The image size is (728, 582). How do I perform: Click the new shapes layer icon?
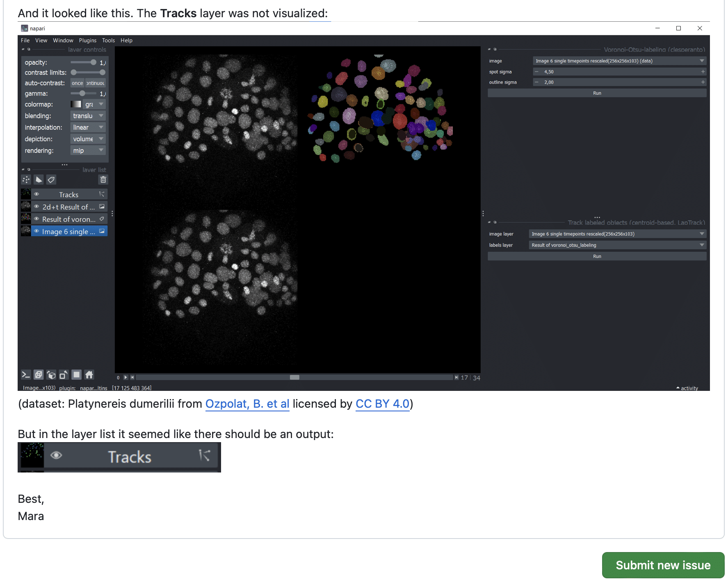point(39,180)
